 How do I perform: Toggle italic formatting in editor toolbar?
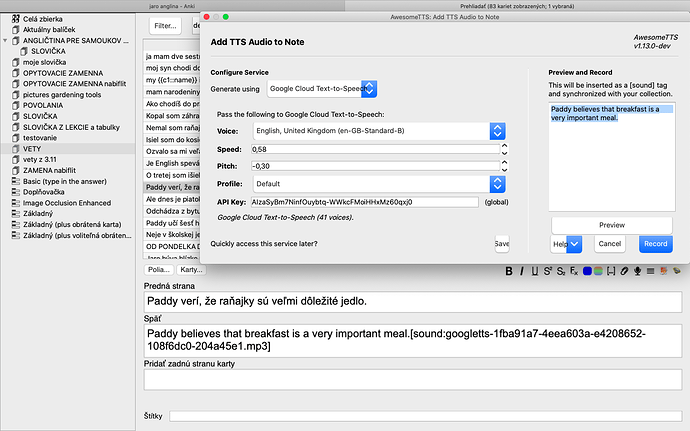coord(522,271)
